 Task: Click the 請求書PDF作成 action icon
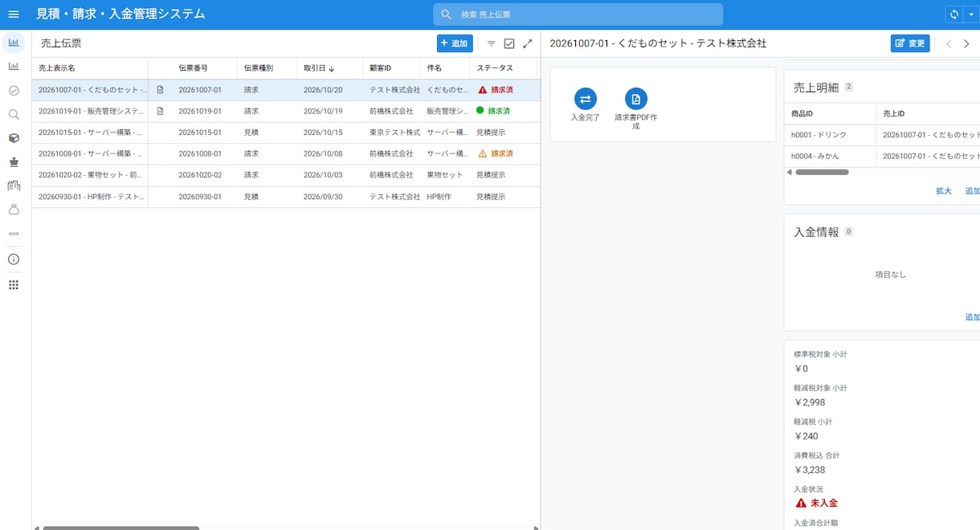636,100
